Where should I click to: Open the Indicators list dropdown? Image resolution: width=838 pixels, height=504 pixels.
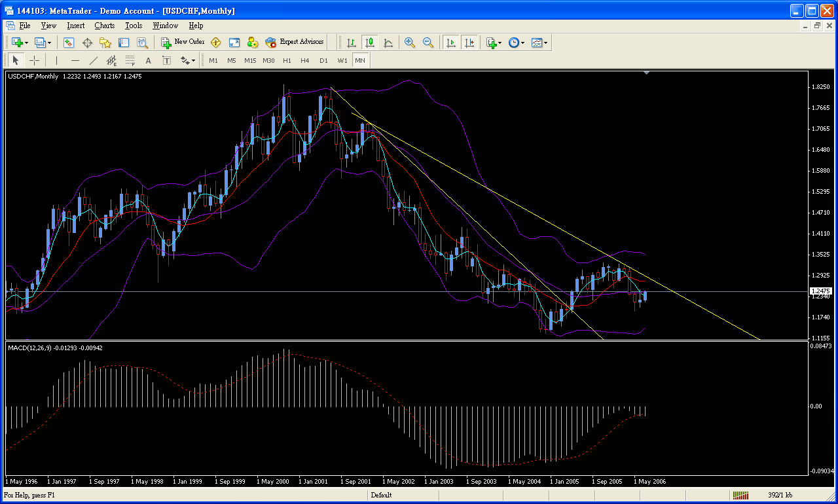click(494, 43)
